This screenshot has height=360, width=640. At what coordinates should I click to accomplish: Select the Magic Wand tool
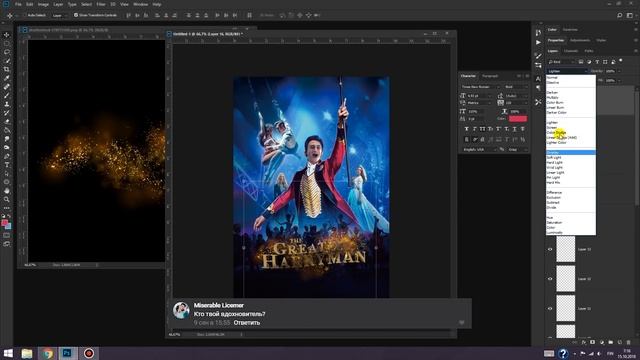(7, 61)
